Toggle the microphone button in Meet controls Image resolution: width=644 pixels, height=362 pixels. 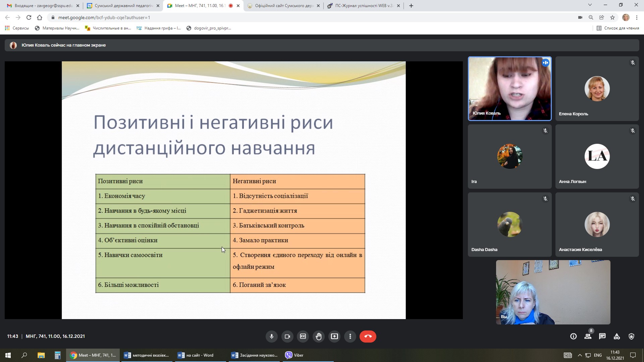(272, 336)
